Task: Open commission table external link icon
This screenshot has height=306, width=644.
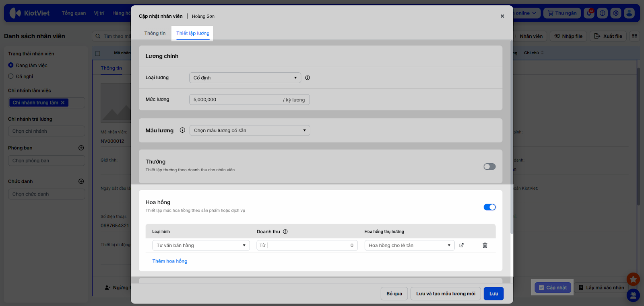Action: coord(462,245)
